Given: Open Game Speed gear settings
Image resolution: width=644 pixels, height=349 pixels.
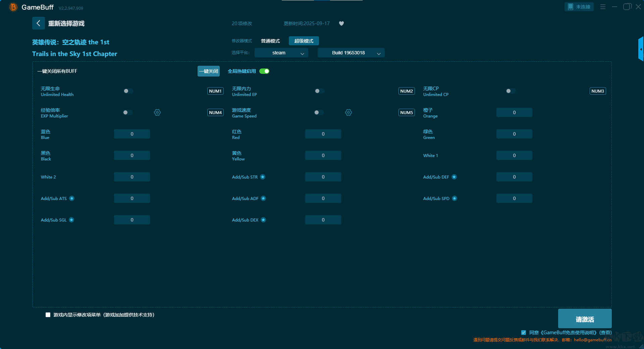Looking at the screenshot, I should pyautogui.click(x=348, y=112).
